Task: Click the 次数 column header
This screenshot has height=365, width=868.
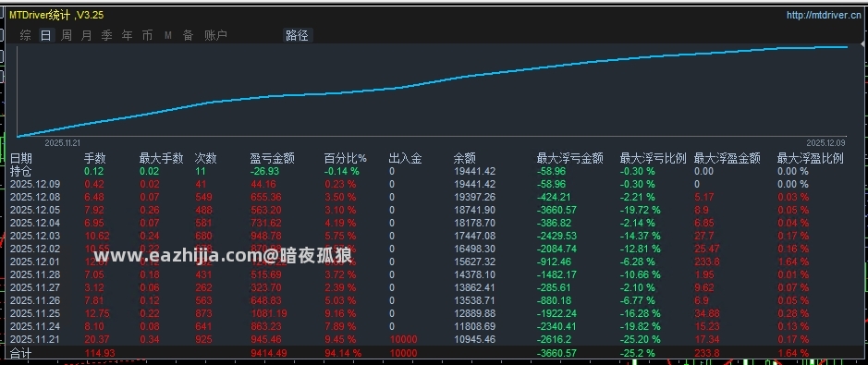Action: coord(206,159)
